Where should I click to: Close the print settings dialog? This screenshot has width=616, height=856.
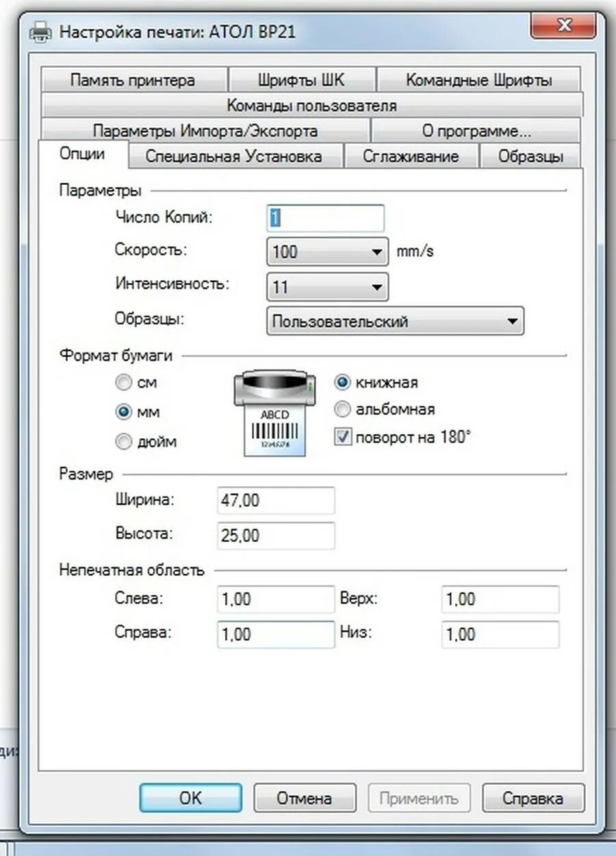(x=564, y=27)
